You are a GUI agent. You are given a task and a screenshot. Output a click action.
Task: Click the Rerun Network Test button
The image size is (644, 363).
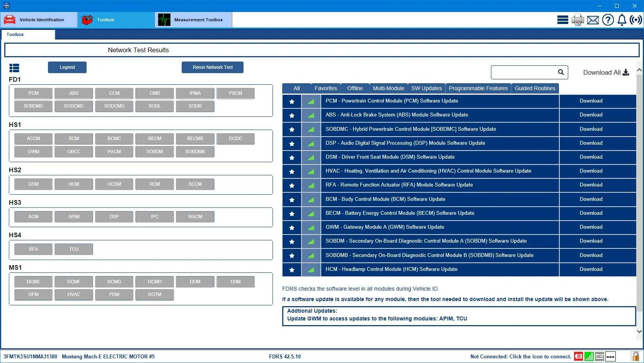coord(213,67)
